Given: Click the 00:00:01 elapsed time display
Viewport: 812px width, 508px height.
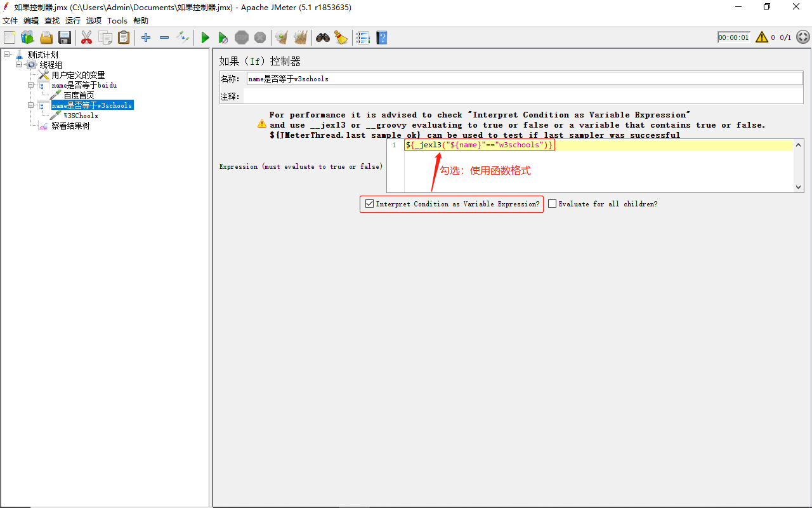Looking at the screenshot, I should pyautogui.click(x=734, y=37).
